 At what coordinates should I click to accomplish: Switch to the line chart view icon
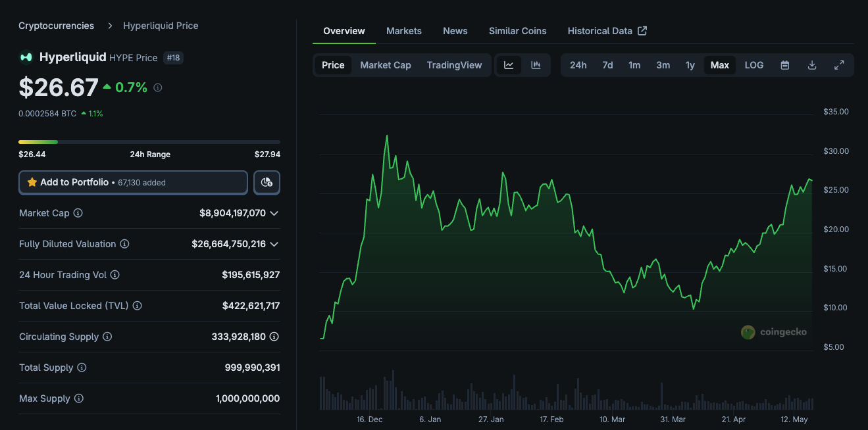pos(509,65)
